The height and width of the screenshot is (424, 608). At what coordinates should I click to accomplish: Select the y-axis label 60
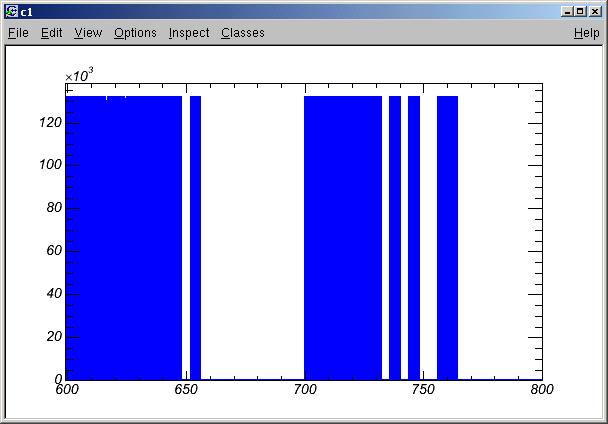point(54,251)
